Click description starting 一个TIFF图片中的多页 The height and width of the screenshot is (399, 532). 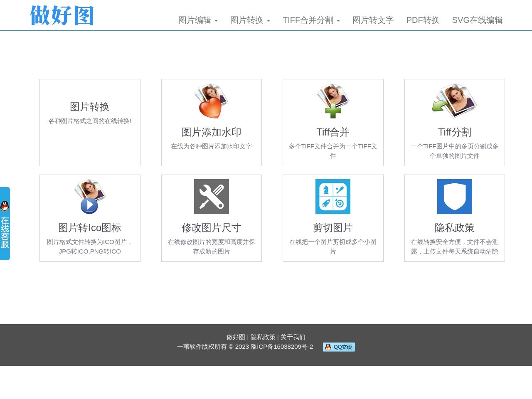coord(455,151)
